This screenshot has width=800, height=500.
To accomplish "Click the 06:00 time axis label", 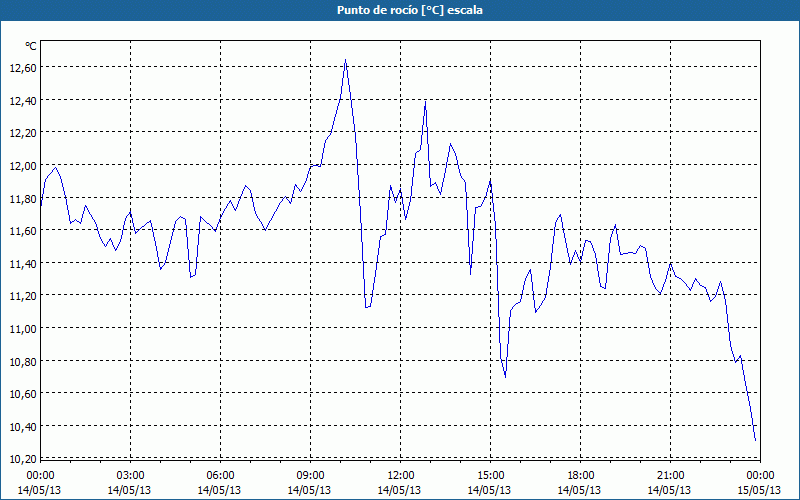I will (x=220, y=476).
